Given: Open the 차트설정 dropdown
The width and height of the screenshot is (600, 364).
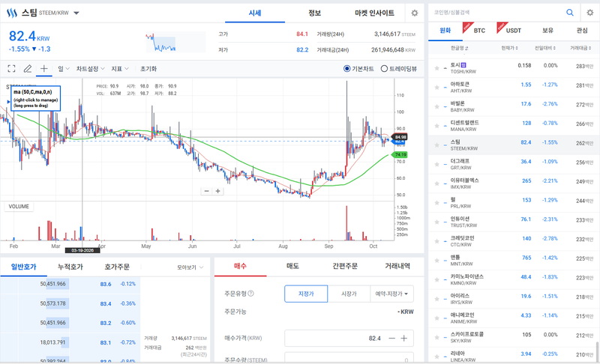Looking at the screenshot, I should click(x=90, y=69).
